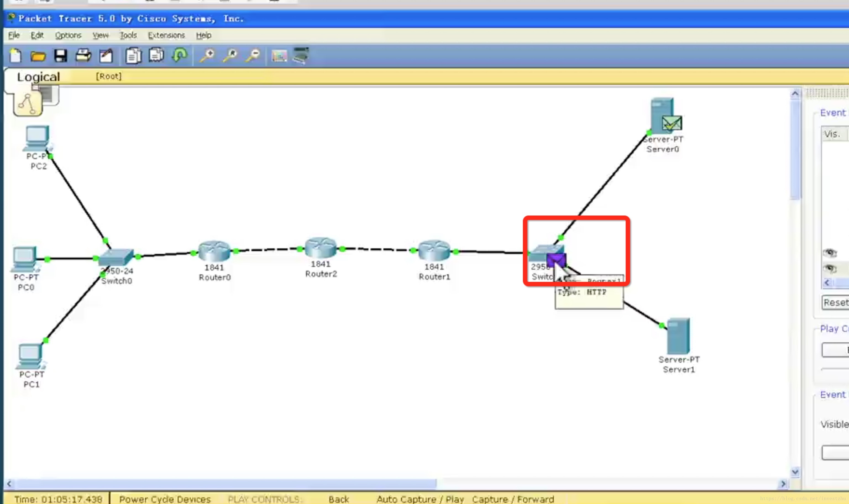Select the Router0 1841 device
Image resolution: width=849 pixels, height=504 pixels.
pos(215,251)
